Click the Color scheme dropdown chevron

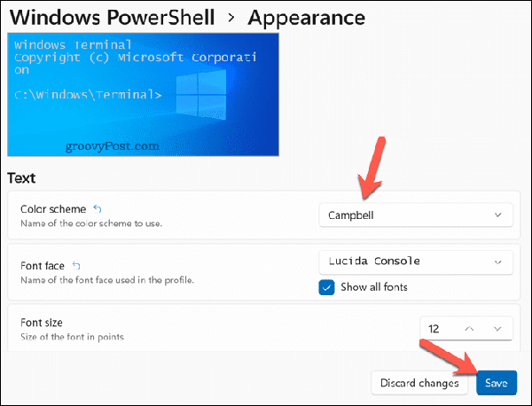pos(497,215)
